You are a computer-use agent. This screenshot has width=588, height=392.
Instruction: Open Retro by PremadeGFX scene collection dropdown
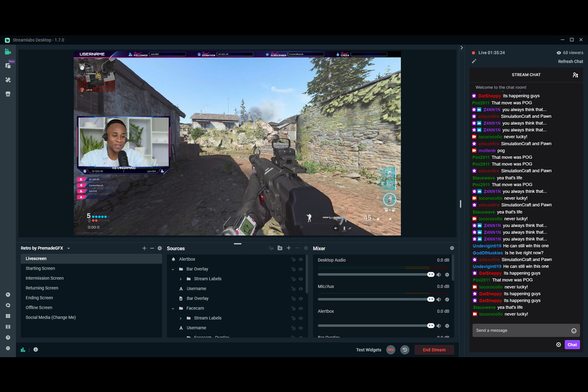(45, 248)
